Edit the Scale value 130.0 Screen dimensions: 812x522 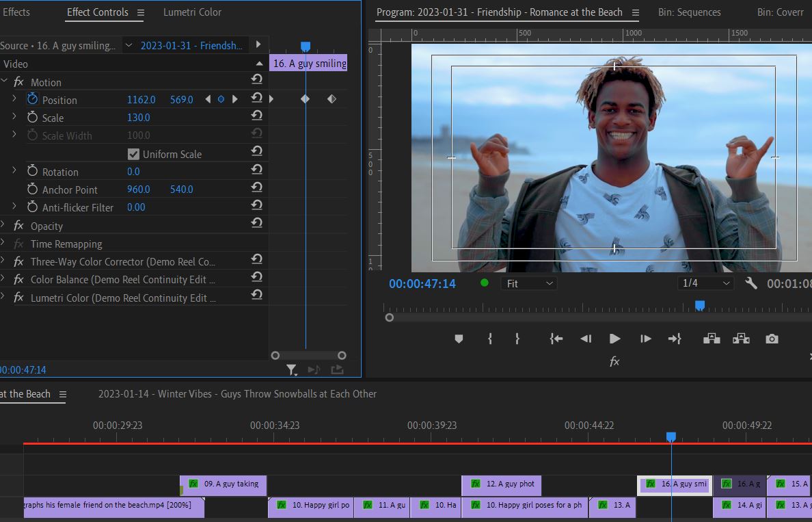(139, 117)
